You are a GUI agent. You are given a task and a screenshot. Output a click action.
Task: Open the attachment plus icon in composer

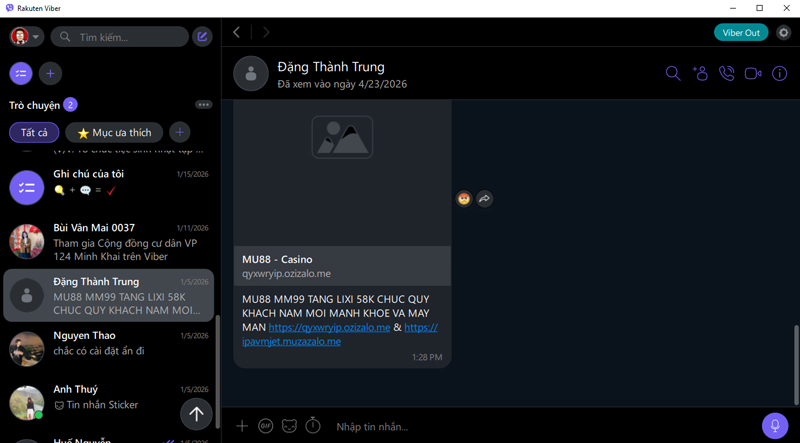point(242,426)
